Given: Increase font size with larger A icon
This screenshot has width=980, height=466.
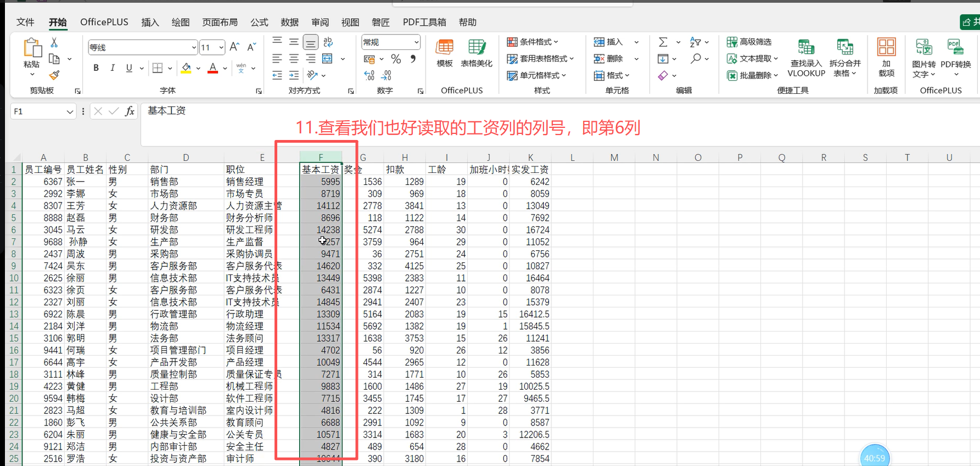Looking at the screenshot, I should pos(234,47).
